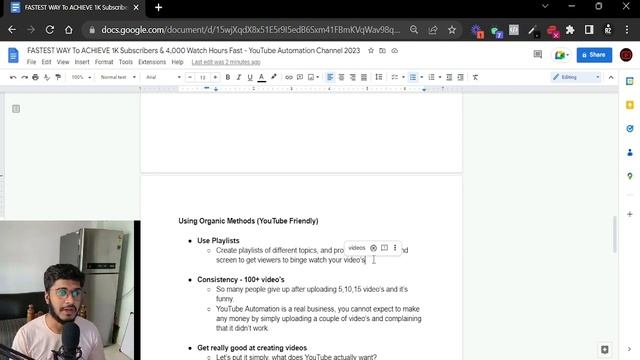Show the document outline
This screenshot has height=360, width=640.
[x=16, y=109]
